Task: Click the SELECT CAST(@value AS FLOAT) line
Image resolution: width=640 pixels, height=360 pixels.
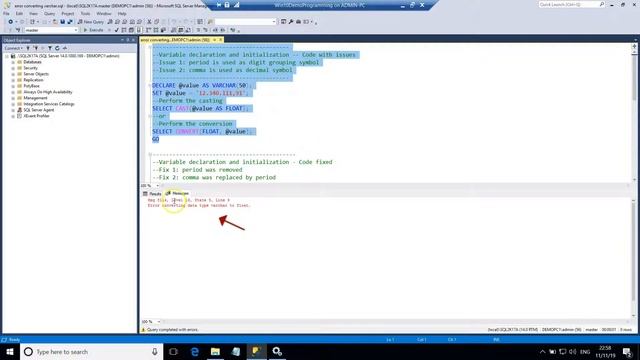Action: tap(200, 108)
